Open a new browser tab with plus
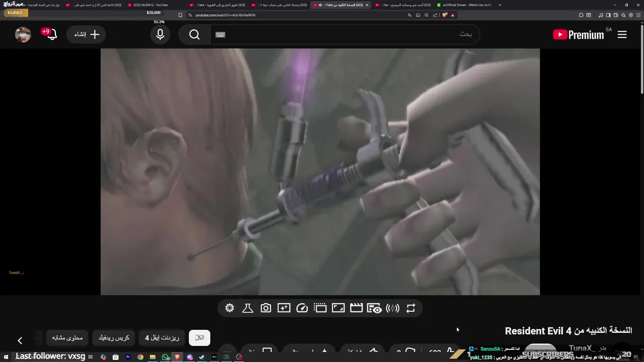 click(x=500, y=5)
